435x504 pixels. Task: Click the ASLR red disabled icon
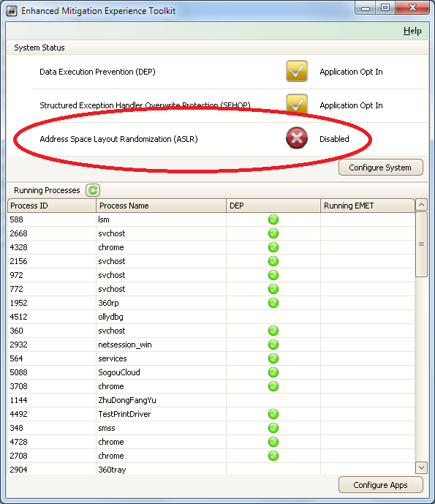297,138
